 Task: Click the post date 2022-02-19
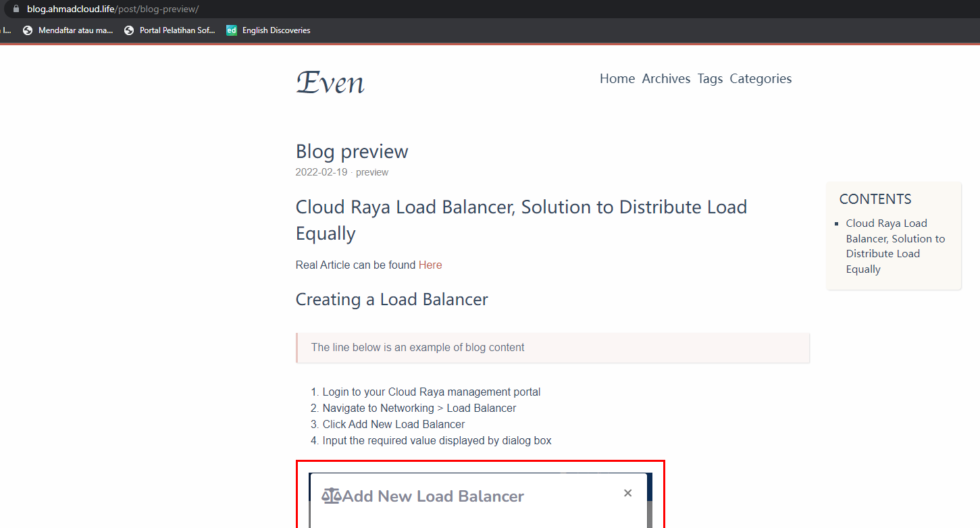321,172
